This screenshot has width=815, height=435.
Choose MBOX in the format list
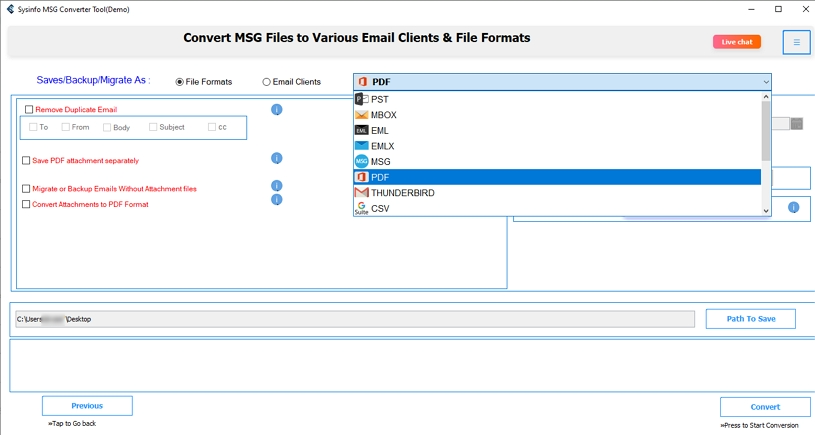384,115
